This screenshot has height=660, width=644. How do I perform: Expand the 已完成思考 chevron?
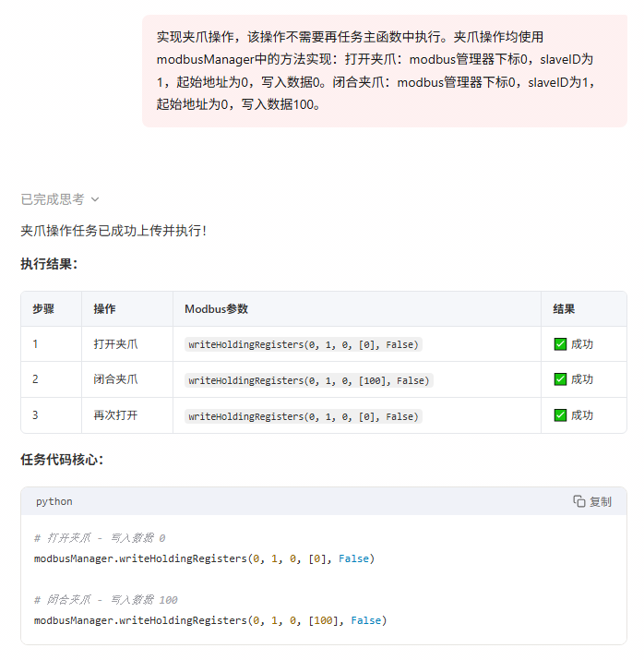tap(95, 199)
